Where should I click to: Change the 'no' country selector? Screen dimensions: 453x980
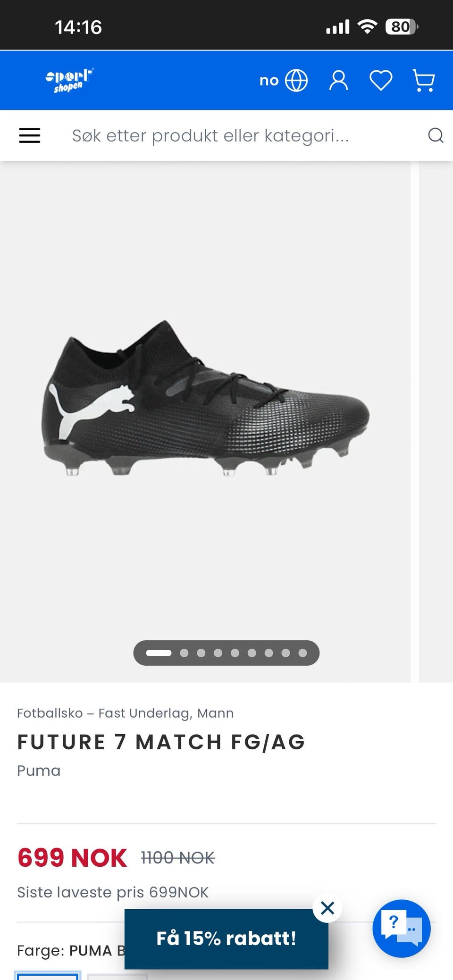point(269,81)
